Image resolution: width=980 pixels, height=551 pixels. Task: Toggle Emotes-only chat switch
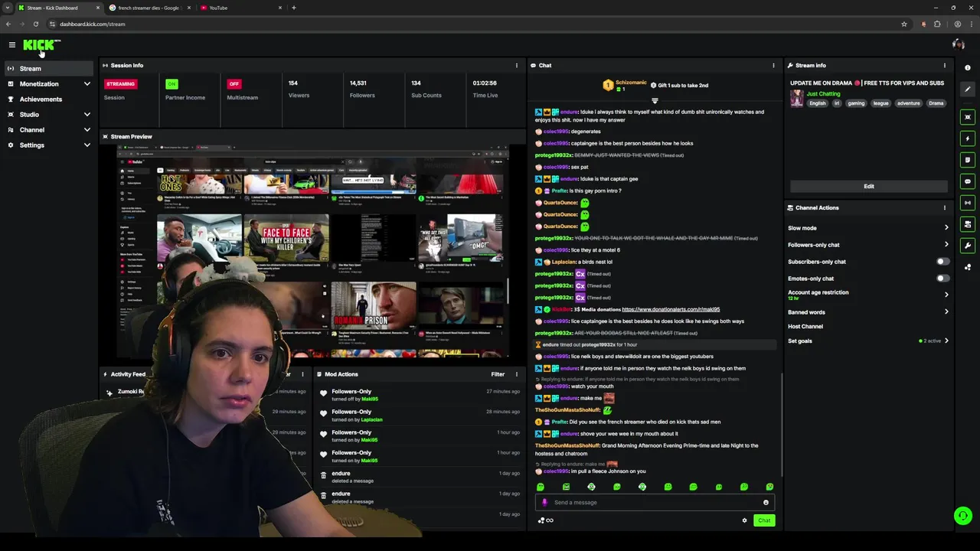click(943, 279)
